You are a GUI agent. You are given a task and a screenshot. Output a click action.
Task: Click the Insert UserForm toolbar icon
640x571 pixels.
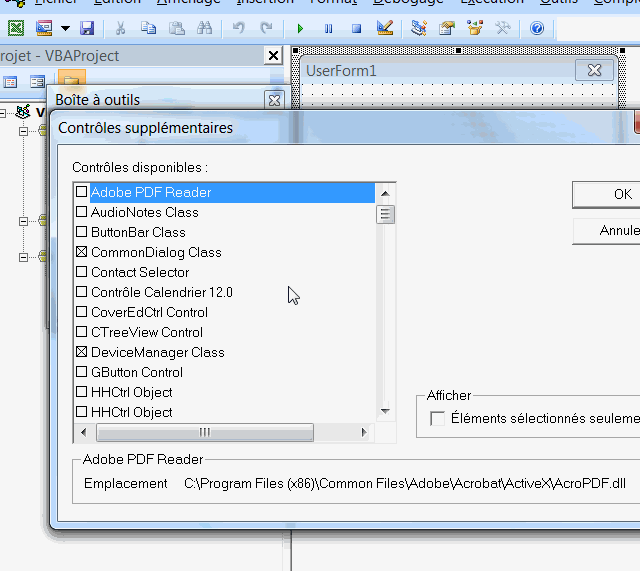(44, 28)
